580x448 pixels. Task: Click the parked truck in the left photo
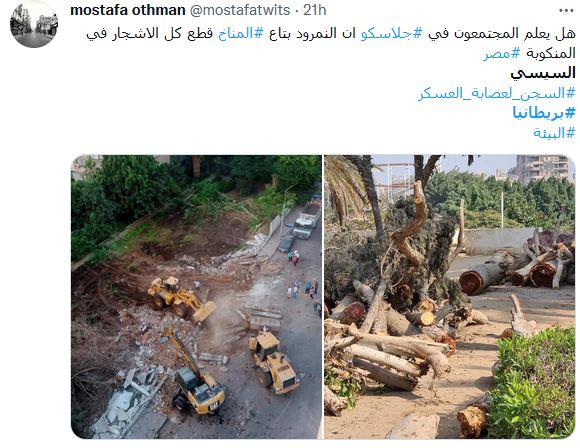coord(307,219)
